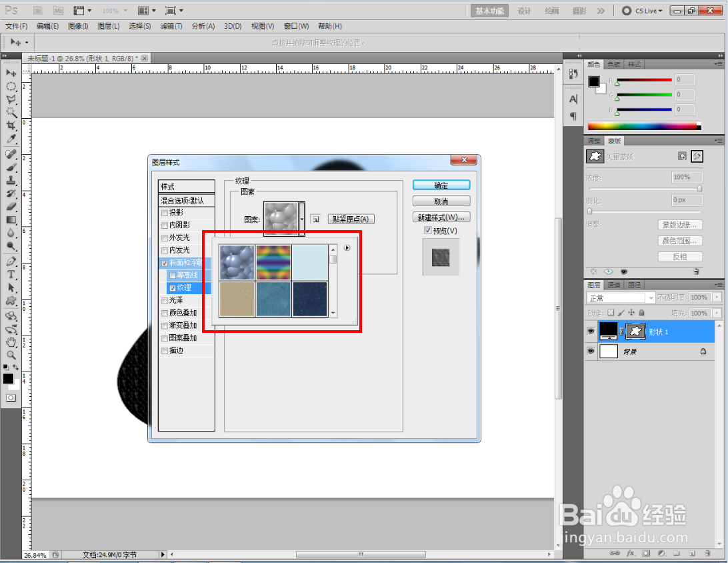
Task: Click the 确定 OK button
Action: (x=441, y=185)
